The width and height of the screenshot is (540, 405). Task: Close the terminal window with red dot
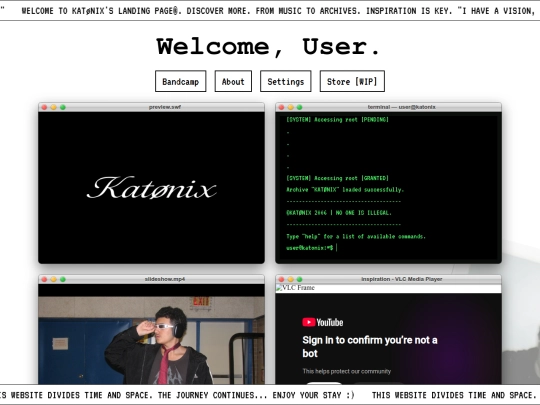tap(281, 107)
